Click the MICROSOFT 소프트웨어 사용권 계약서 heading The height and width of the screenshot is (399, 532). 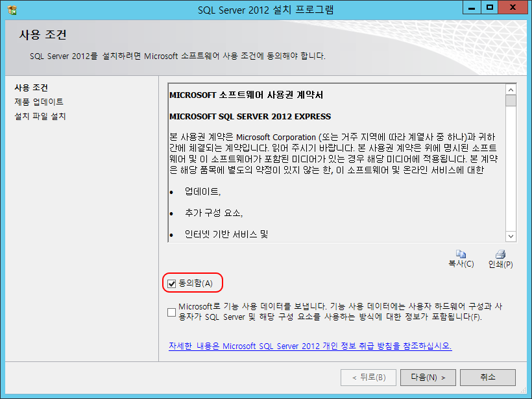(x=246, y=95)
